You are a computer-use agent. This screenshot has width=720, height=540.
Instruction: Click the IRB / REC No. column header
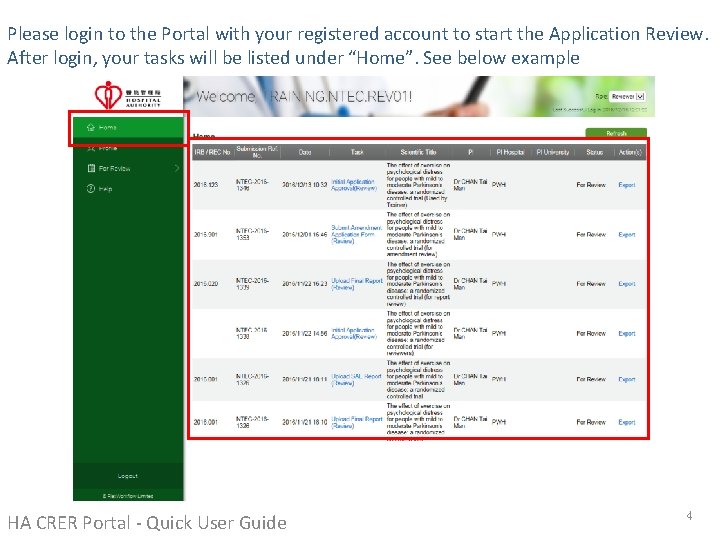(212, 152)
